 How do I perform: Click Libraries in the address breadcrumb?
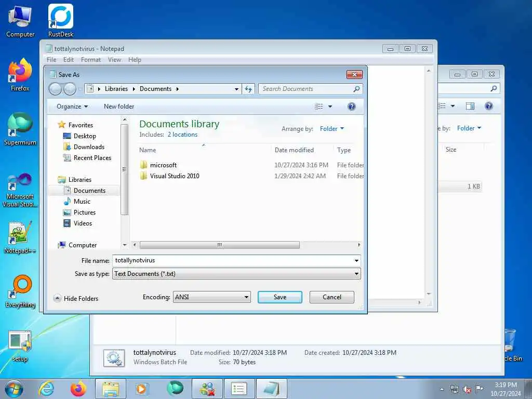click(116, 89)
